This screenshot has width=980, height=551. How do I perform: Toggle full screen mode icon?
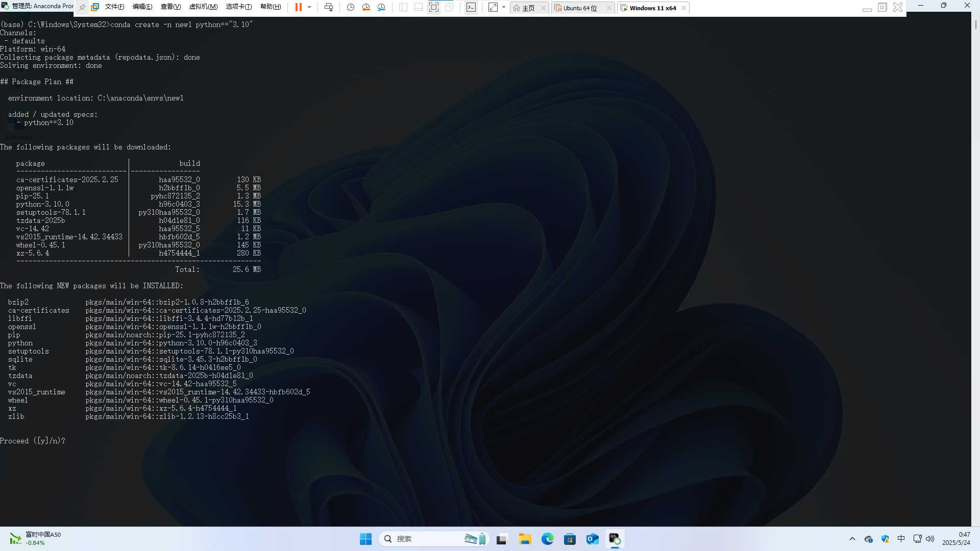pyautogui.click(x=434, y=7)
